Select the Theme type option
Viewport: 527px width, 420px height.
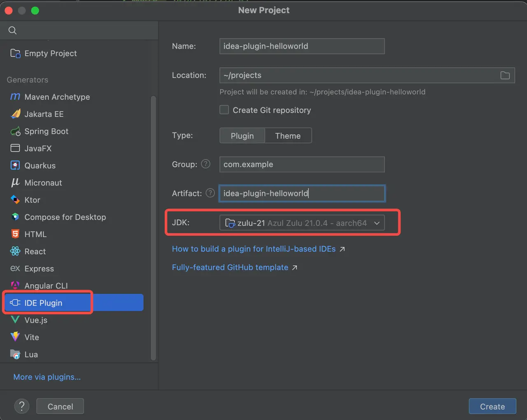[288, 136]
